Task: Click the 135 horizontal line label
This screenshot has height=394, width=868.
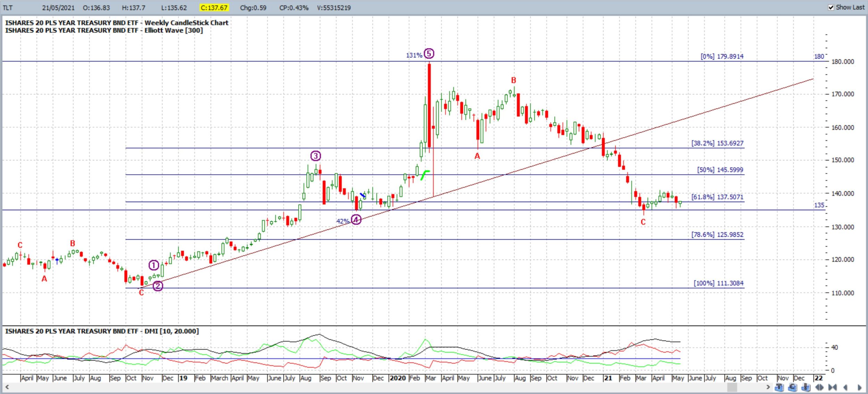Action: [x=819, y=205]
